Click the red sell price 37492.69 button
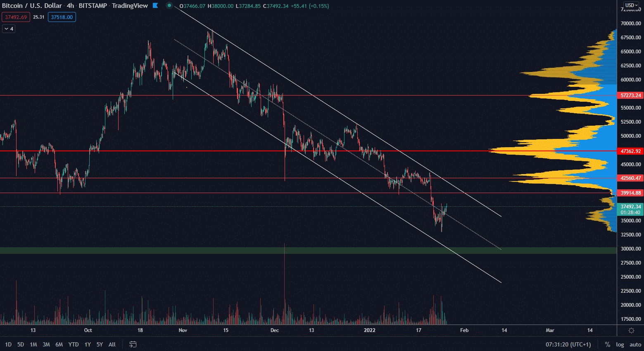This screenshot has height=351, width=644. 16,17
